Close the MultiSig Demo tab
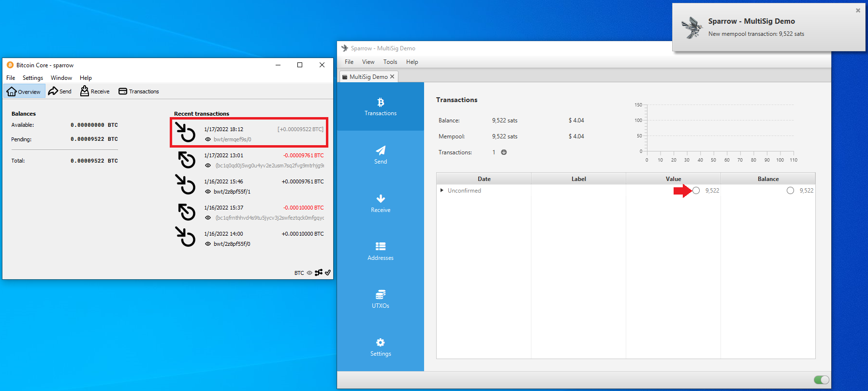 392,76
